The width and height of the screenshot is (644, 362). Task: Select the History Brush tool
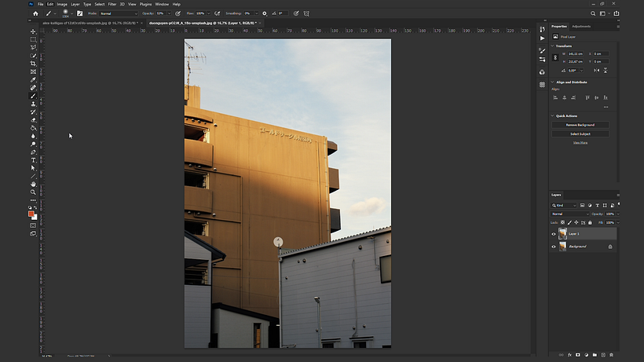coord(33,112)
